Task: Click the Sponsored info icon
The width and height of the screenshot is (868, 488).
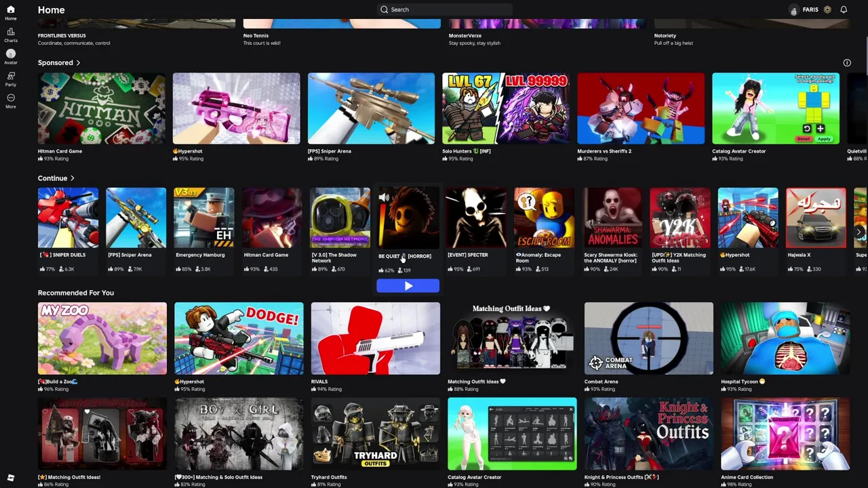Action: (x=847, y=62)
